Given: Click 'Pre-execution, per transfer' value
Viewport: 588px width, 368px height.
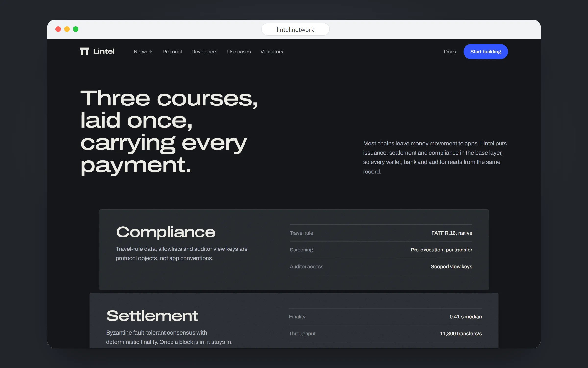Looking at the screenshot, I should click(x=441, y=250).
